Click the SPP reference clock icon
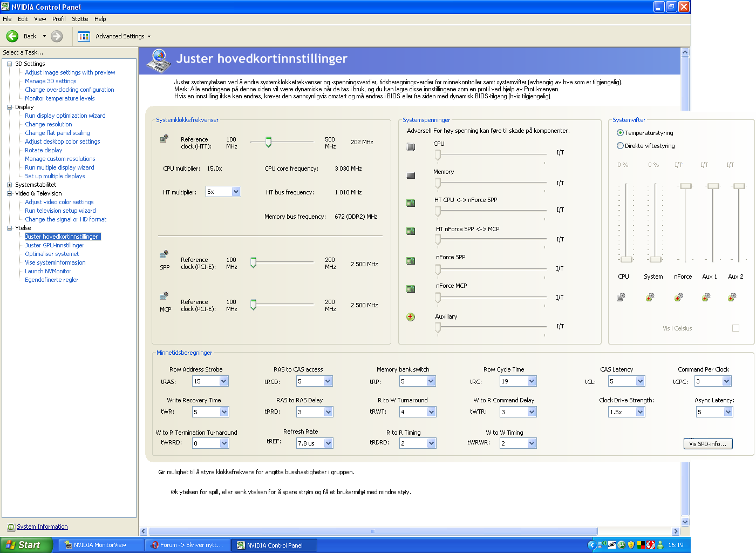The image size is (756, 553). tap(165, 254)
